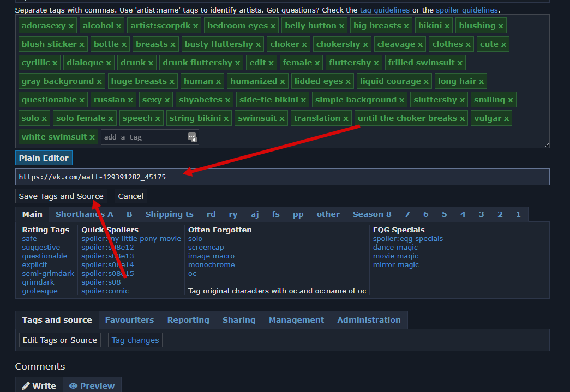Select the "Shorthands A" tab
This screenshot has width=570, height=392.
[84, 214]
